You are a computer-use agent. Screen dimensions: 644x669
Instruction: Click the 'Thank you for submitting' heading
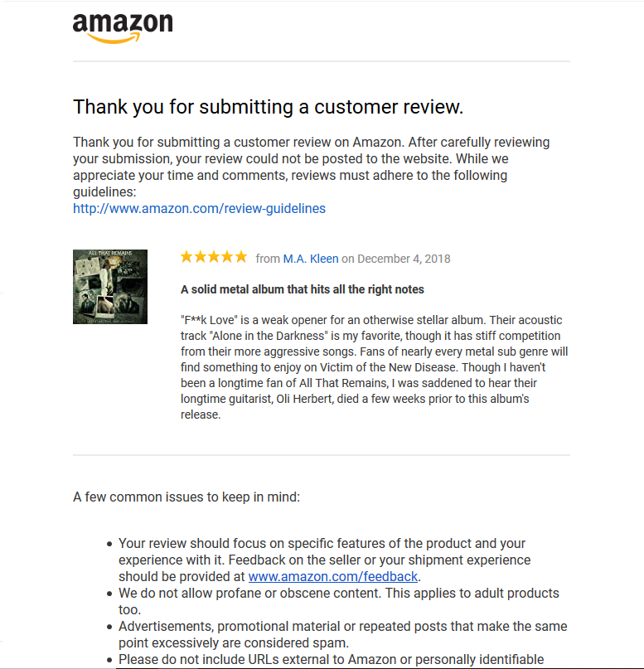[x=268, y=107]
